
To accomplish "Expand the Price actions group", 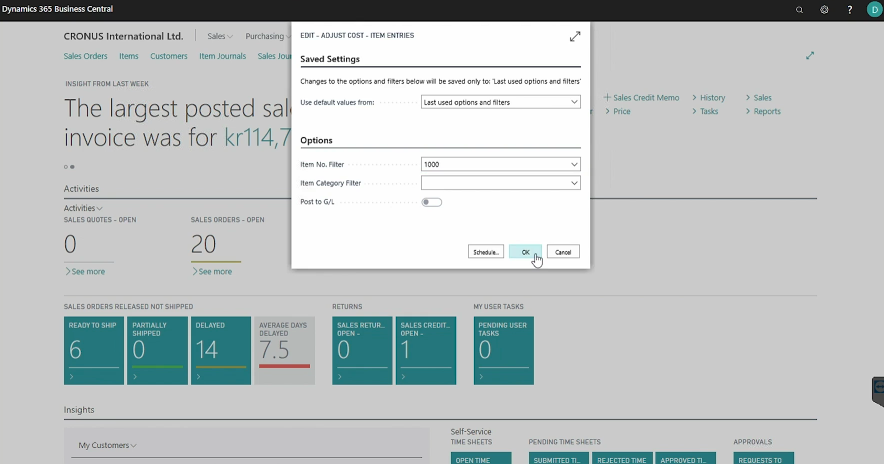I will point(618,111).
